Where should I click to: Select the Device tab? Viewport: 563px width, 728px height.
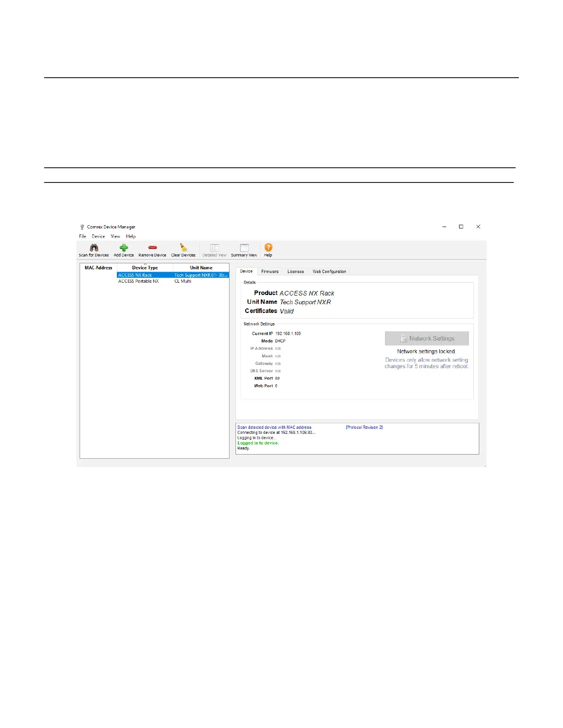pos(247,271)
